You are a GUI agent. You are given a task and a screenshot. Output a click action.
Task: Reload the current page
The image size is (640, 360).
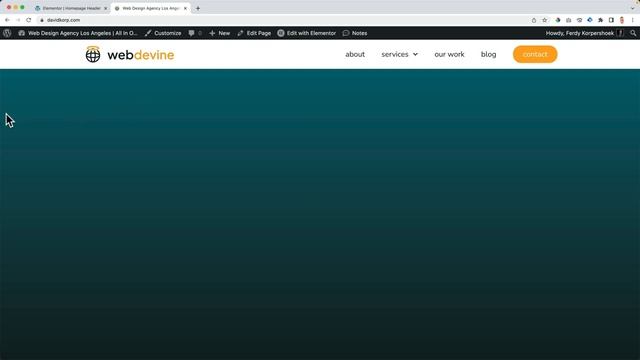pos(29,20)
